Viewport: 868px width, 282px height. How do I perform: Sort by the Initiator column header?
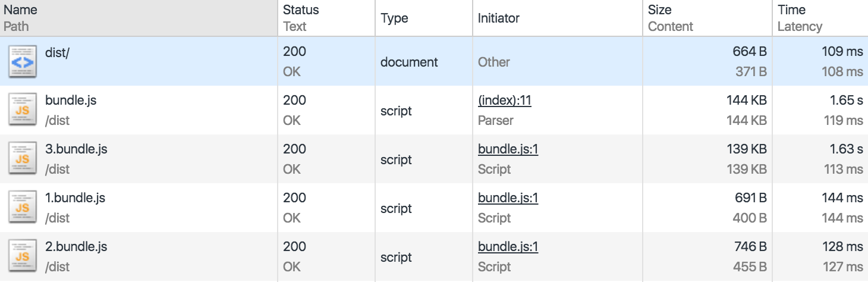click(x=498, y=18)
